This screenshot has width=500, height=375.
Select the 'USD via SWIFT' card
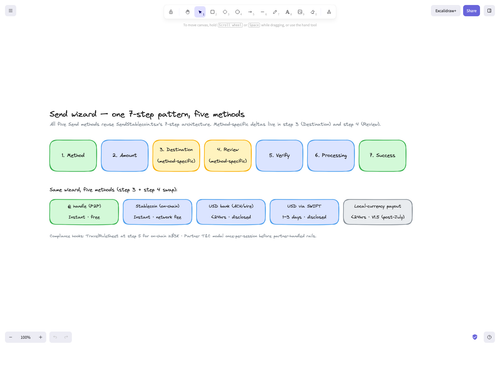click(304, 212)
